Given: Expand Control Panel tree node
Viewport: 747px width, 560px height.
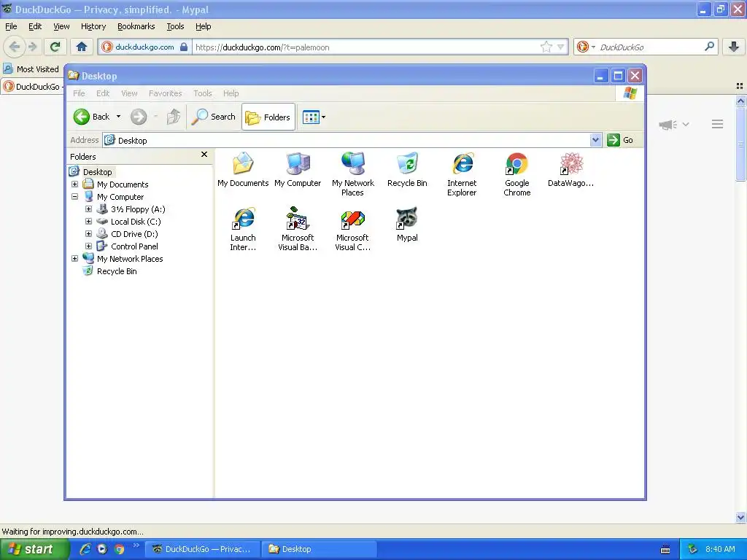Looking at the screenshot, I should pos(88,246).
